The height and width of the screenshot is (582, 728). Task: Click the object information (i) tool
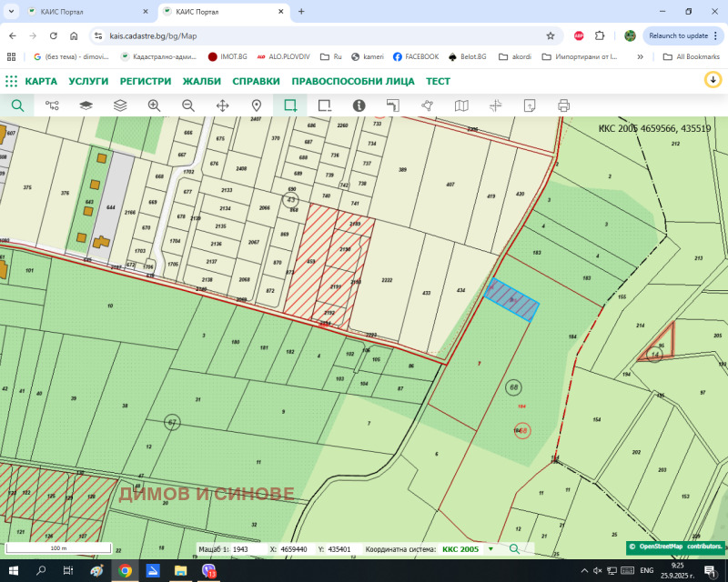pyautogui.click(x=359, y=105)
